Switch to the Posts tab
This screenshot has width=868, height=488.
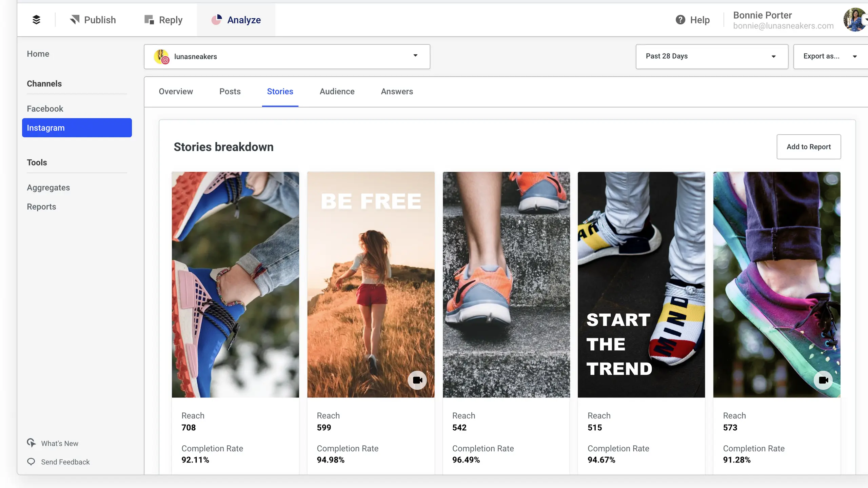tap(230, 91)
